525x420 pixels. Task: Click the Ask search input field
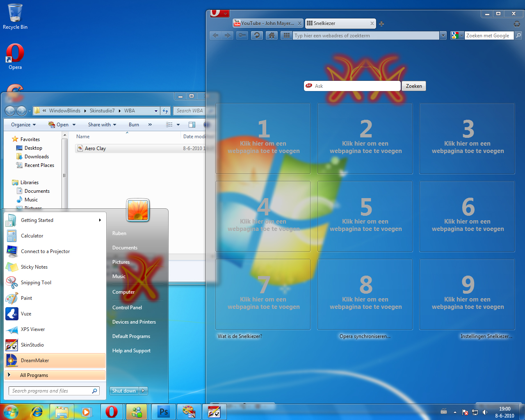coord(352,86)
